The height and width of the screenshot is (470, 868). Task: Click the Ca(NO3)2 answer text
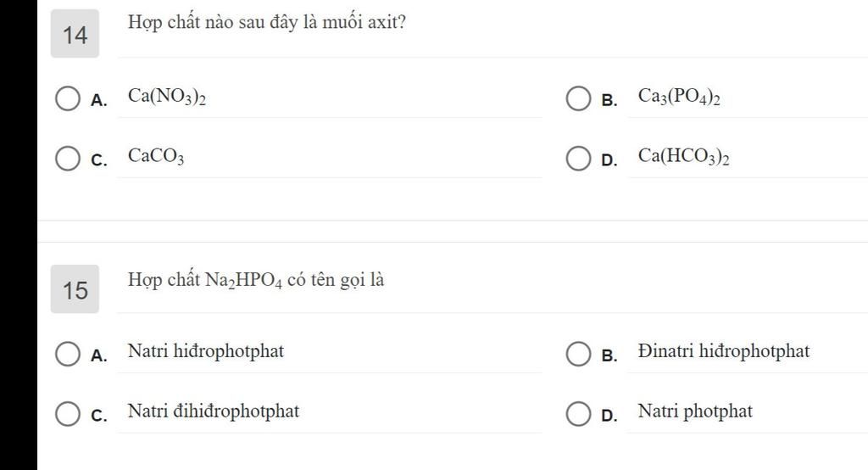167,97
